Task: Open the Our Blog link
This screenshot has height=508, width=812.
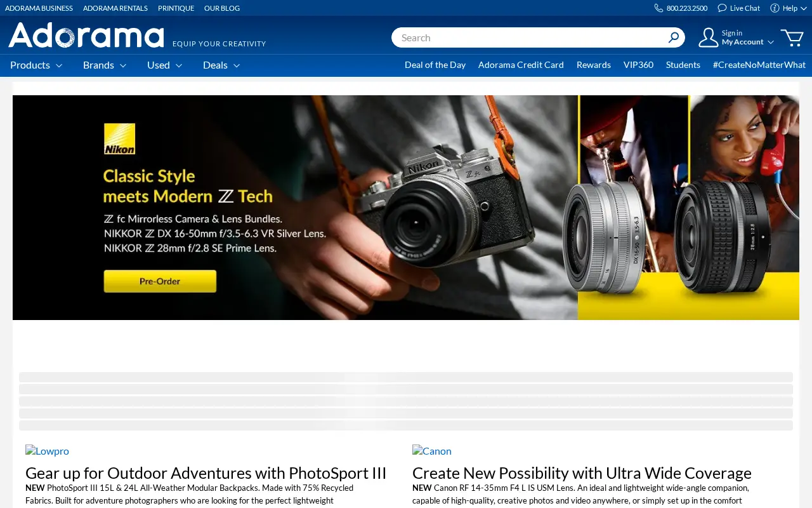Action: [222, 8]
